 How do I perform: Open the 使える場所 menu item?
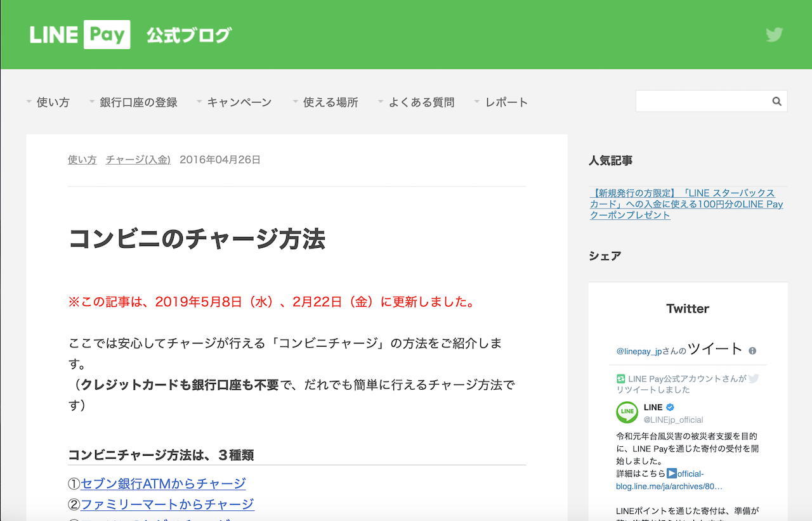[x=330, y=102]
